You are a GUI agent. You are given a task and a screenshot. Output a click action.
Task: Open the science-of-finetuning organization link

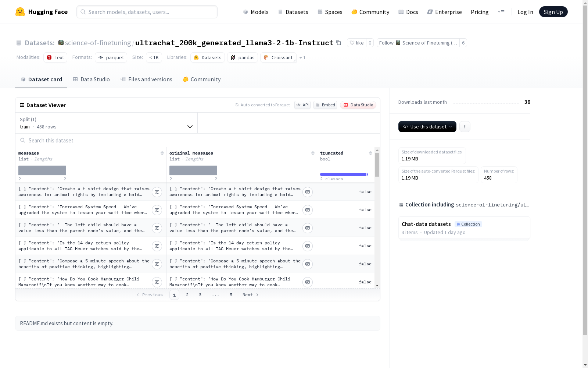(x=98, y=43)
